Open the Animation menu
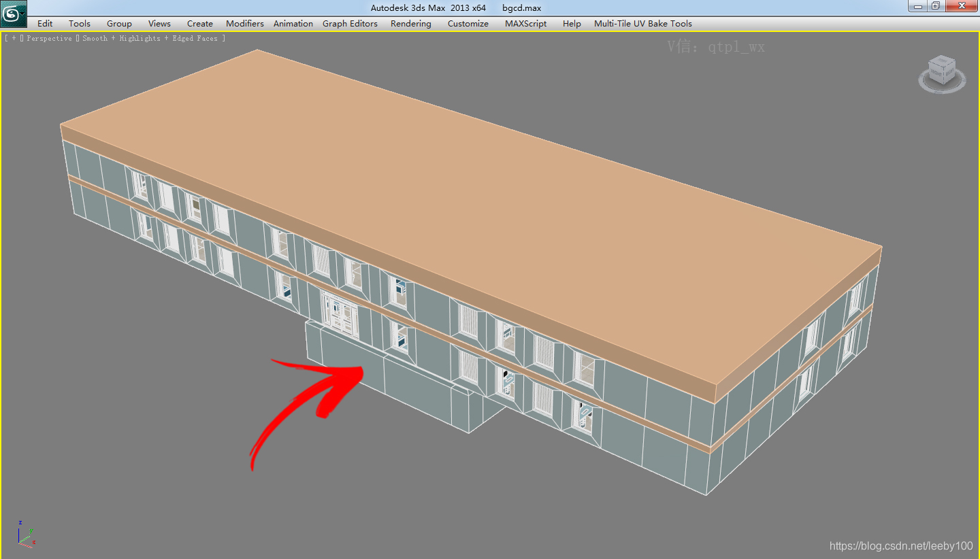Image resolution: width=980 pixels, height=559 pixels. tap(293, 23)
